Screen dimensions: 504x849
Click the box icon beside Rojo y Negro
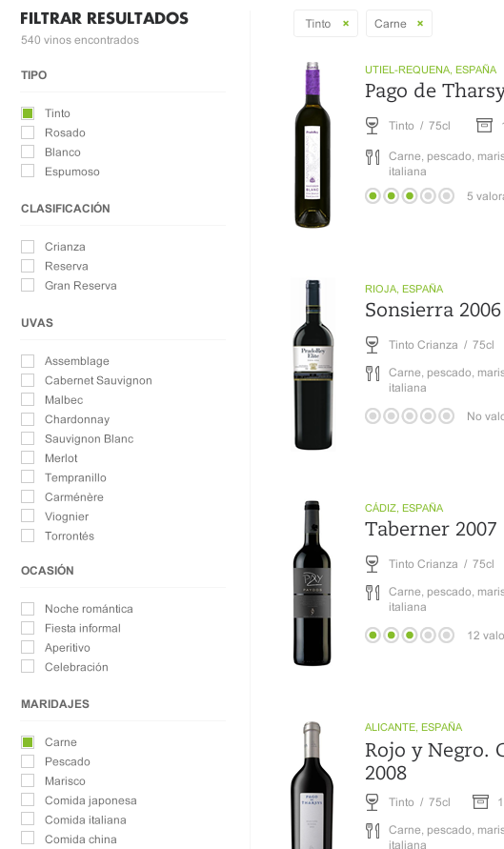tap(481, 802)
